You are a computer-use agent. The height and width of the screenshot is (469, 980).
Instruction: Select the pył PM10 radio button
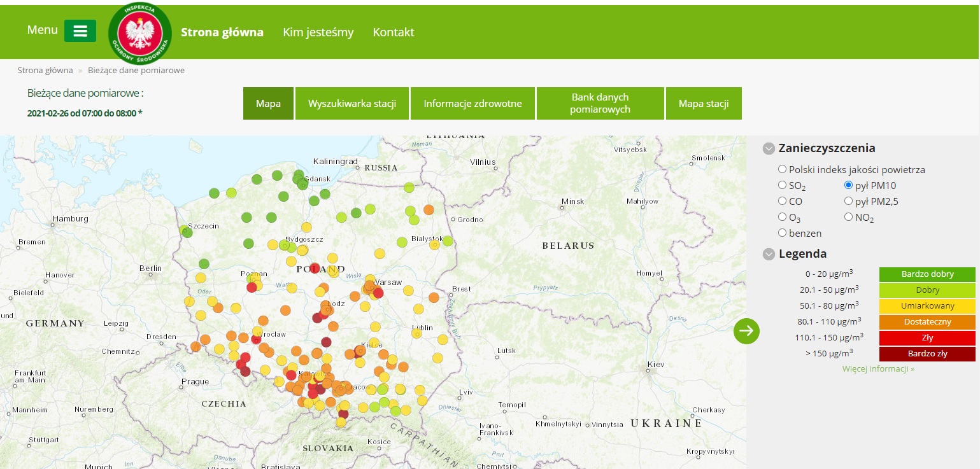(x=848, y=185)
